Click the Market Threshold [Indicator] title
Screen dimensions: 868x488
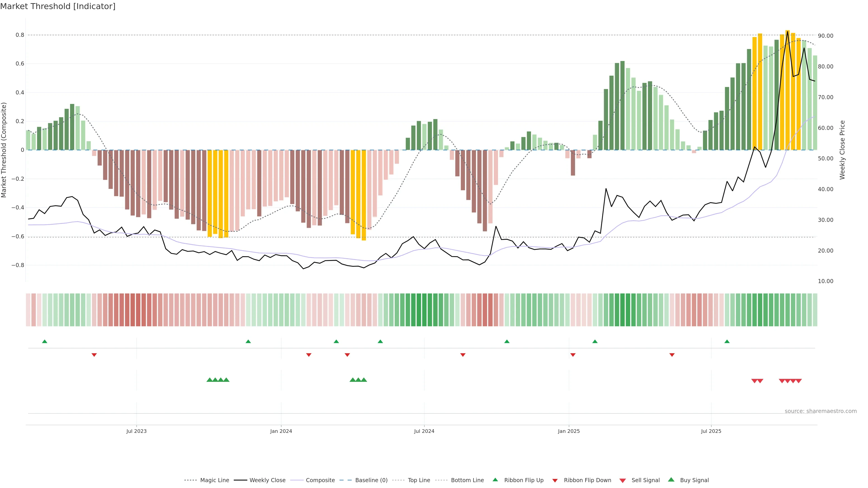tap(58, 6)
